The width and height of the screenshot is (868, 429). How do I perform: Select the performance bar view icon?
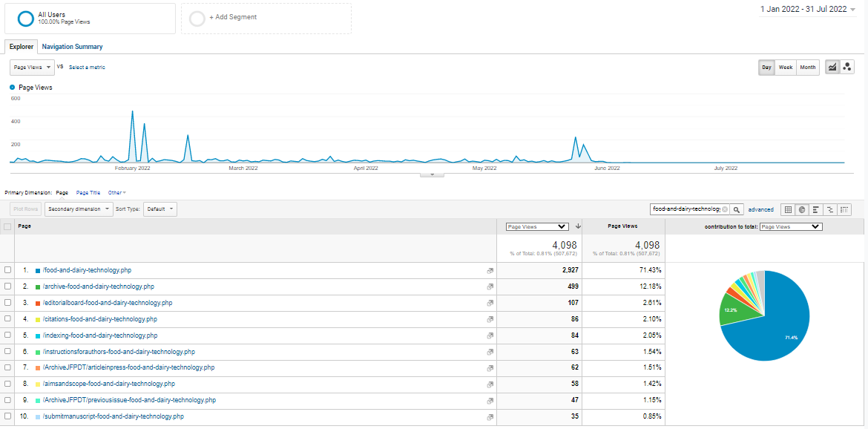[816, 210]
